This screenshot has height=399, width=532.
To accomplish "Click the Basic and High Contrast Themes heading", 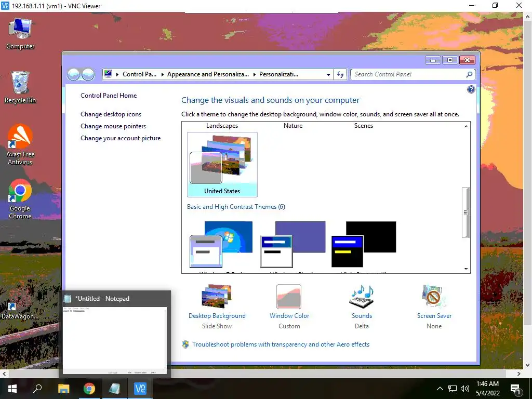I will pos(236,207).
